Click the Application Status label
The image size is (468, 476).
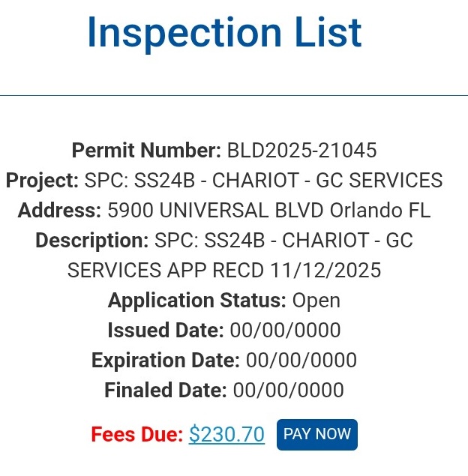(196, 301)
